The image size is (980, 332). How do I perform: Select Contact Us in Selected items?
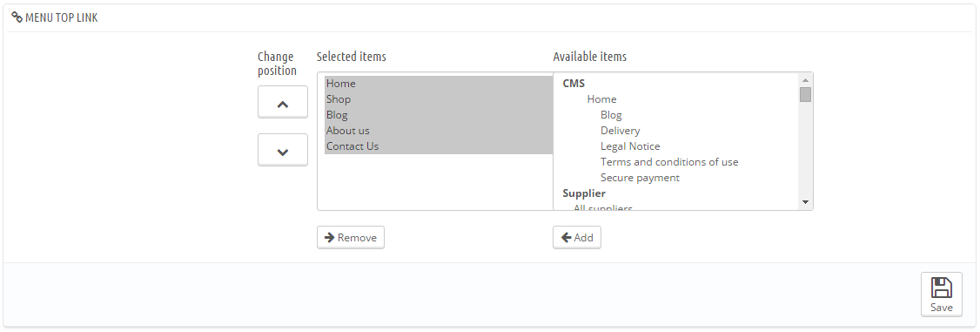tap(439, 146)
